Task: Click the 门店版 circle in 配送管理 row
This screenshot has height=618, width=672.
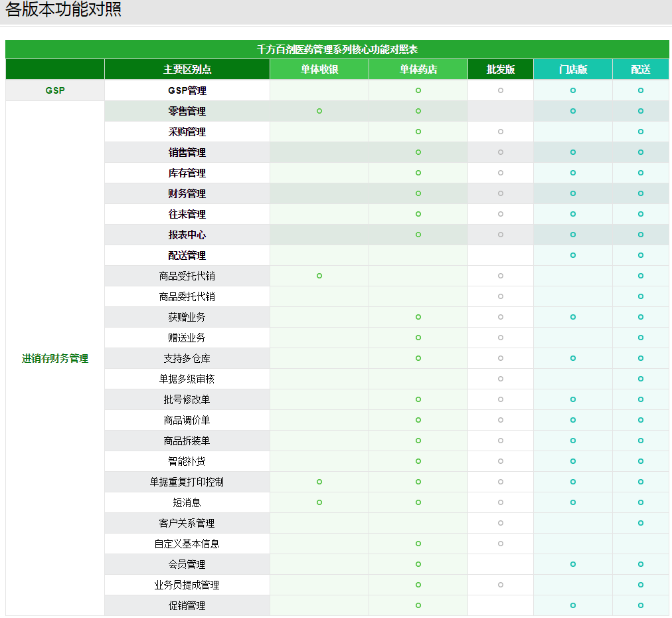Action: (x=573, y=255)
